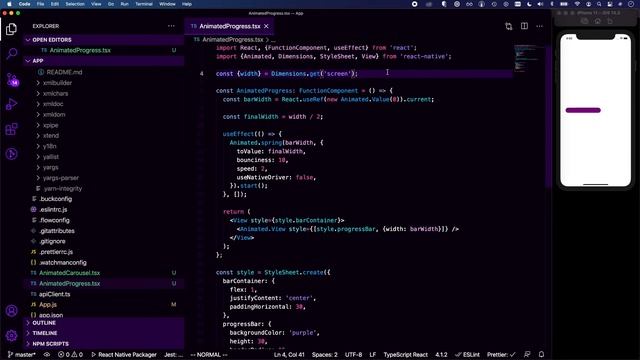Expand the xpipe folder
The image size is (640, 360).
(x=51, y=125)
